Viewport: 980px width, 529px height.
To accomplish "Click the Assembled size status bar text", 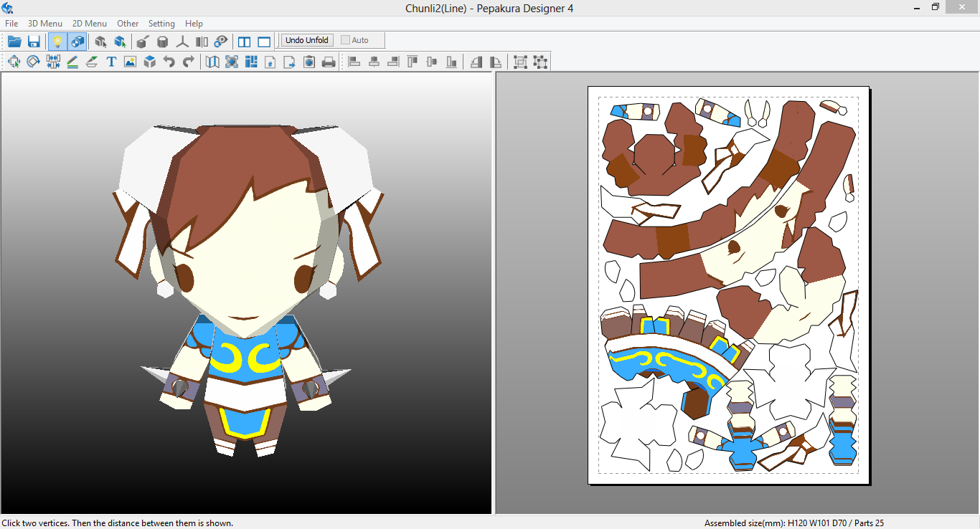I will [794, 523].
